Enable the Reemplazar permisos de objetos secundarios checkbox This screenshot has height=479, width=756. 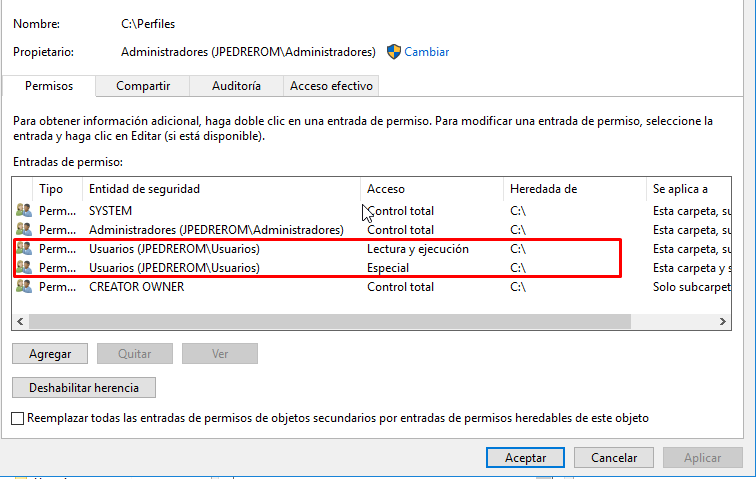(x=17, y=418)
